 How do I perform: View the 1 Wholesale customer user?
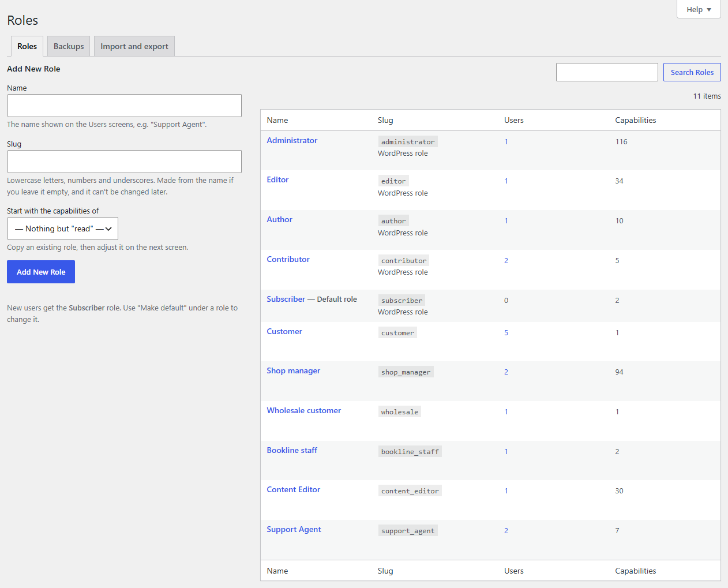506,411
